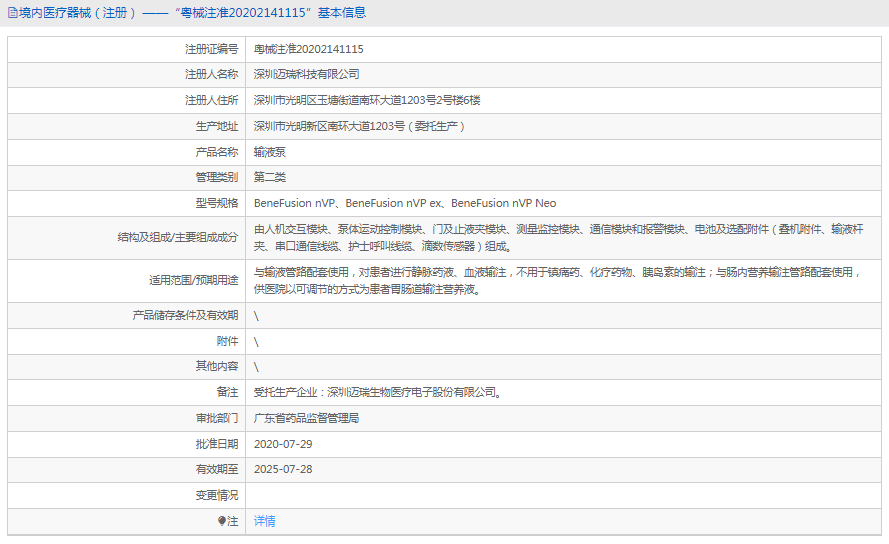Click the 附件 label
This screenshot has height=544, width=889.
point(227,341)
